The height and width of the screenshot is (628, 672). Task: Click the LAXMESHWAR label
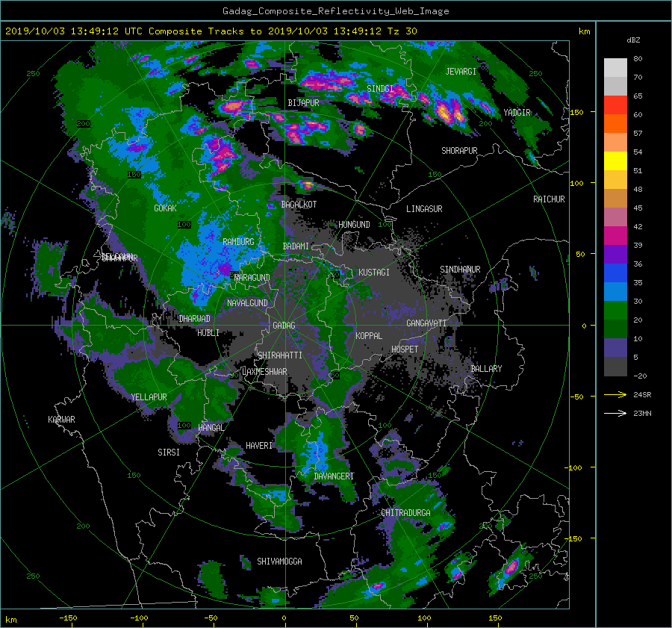[x=264, y=372]
